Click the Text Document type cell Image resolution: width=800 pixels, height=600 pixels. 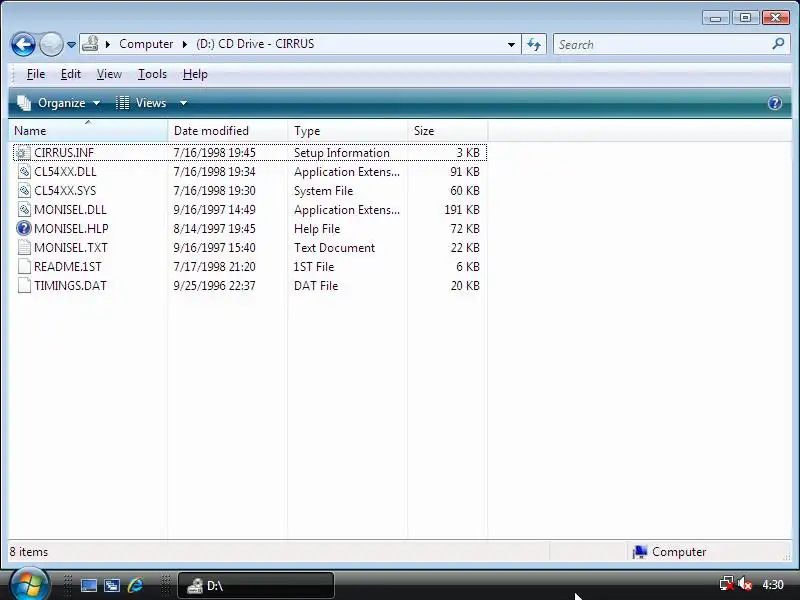point(334,247)
